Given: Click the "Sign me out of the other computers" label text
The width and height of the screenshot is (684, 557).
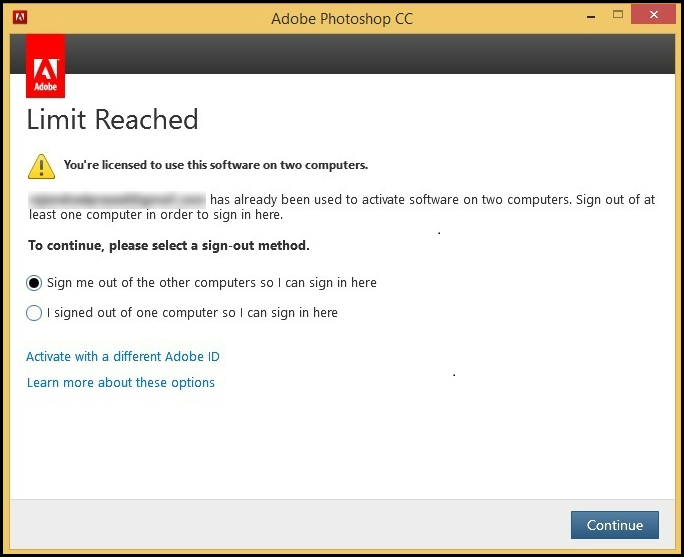Looking at the screenshot, I should click(x=212, y=283).
